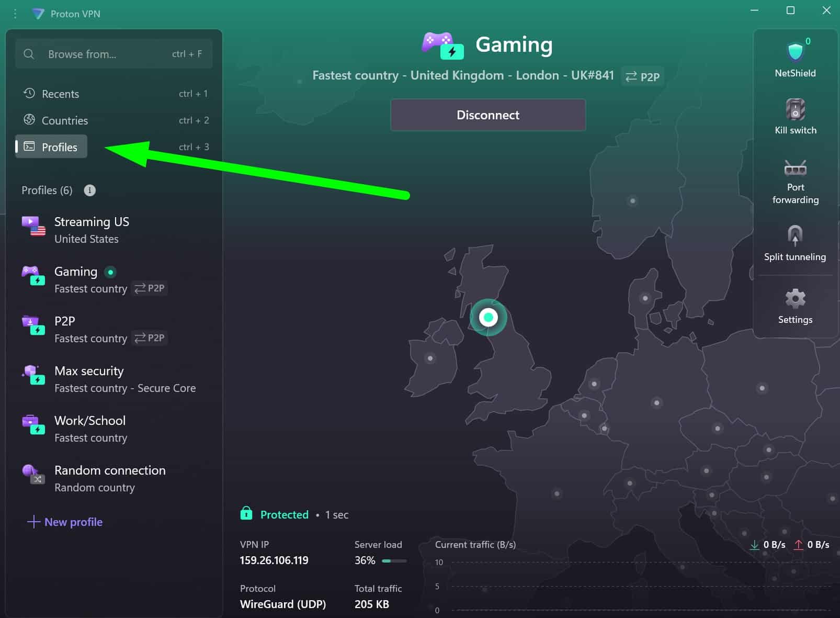The width and height of the screenshot is (840, 618).
Task: Click the Max security profile icon
Action: [x=33, y=375]
